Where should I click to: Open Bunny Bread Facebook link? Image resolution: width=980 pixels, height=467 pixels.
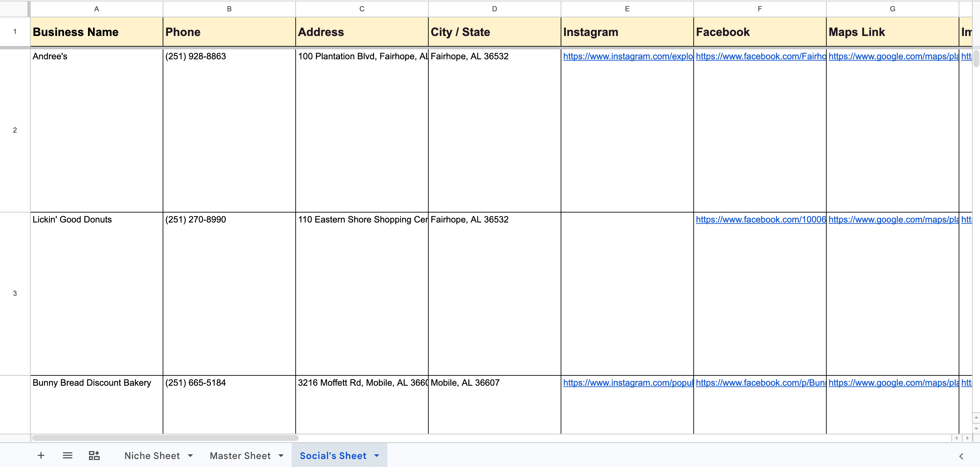[760, 383]
